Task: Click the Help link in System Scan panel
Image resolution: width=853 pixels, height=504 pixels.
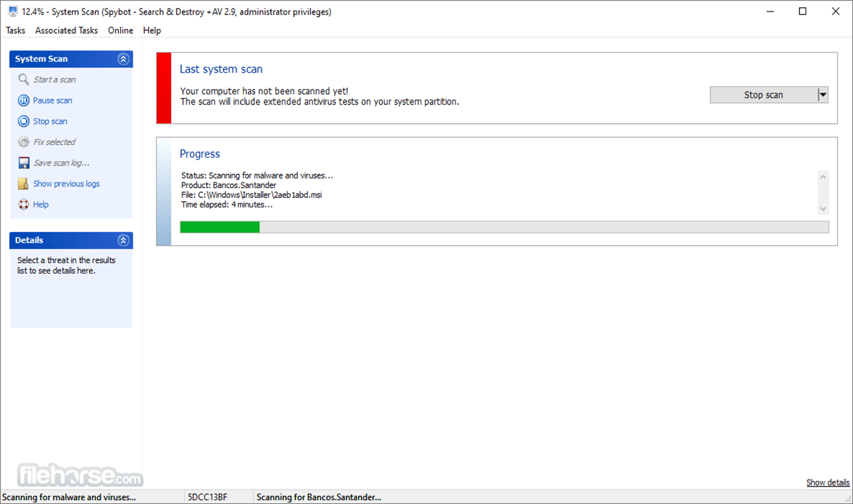Action: pyautogui.click(x=40, y=205)
